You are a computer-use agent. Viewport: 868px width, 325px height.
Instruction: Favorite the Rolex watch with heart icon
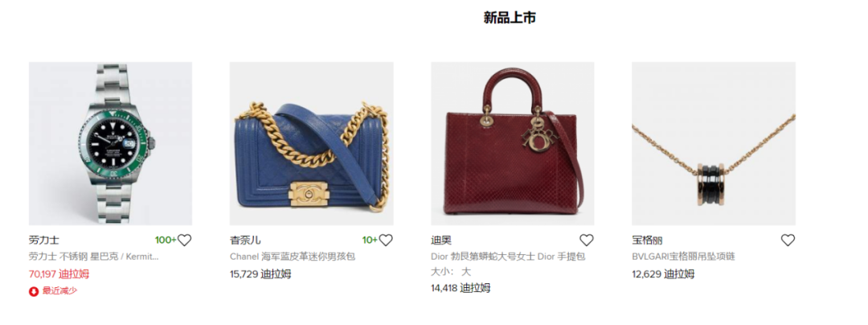click(184, 241)
